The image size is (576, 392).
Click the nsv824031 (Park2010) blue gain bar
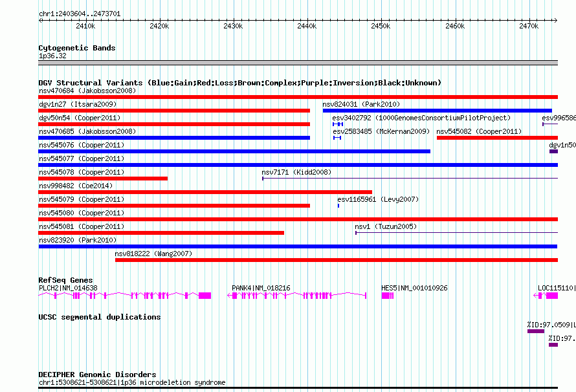click(x=437, y=111)
